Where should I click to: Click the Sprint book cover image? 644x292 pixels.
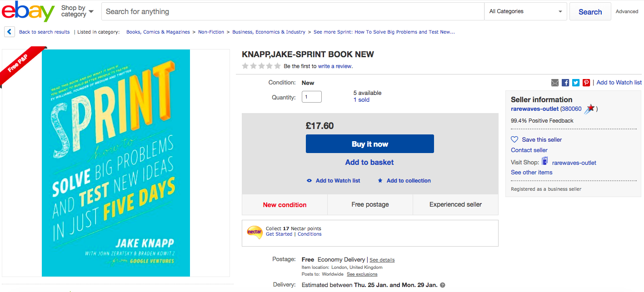(x=116, y=163)
